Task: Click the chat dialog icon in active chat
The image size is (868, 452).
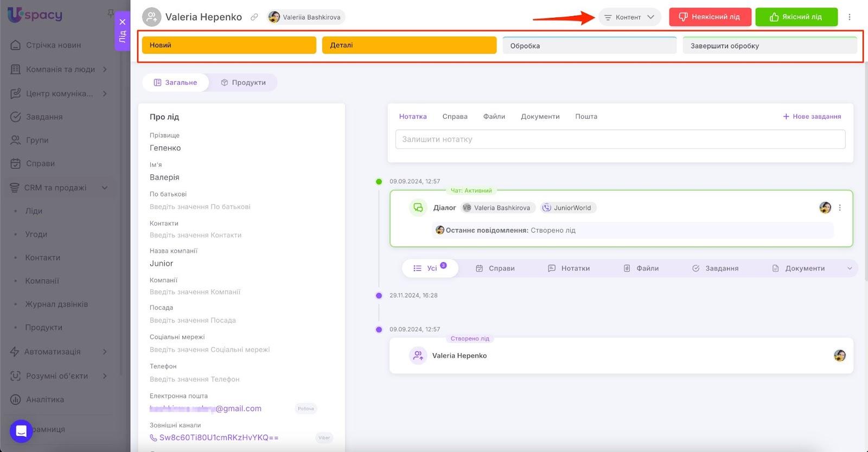Action: pyautogui.click(x=418, y=208)
